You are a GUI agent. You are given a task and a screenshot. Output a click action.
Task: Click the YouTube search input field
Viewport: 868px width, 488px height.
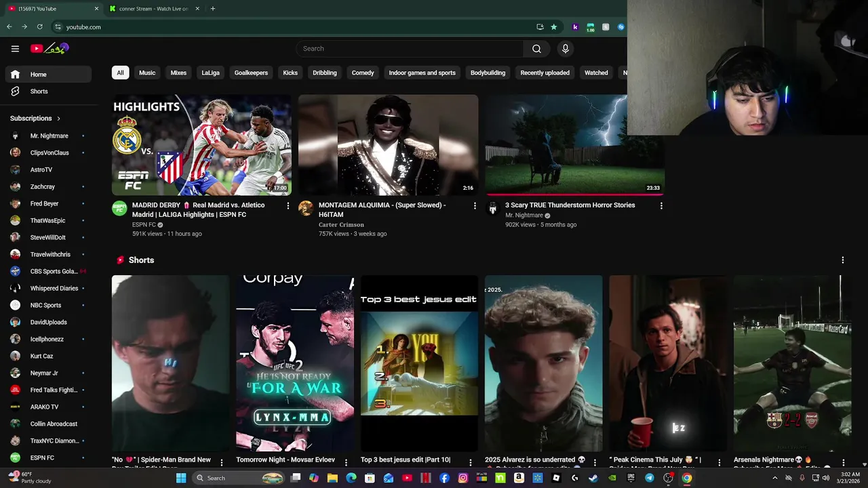(410, 49)
